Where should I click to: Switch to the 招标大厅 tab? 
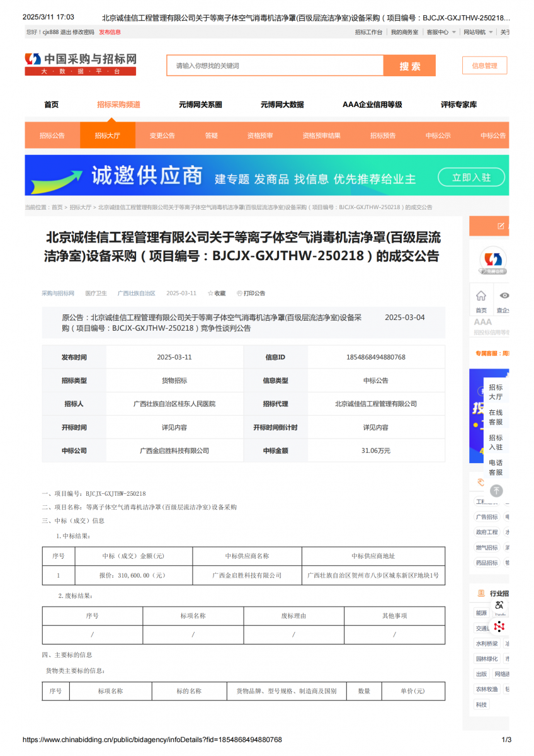click(x=107, y=135)
